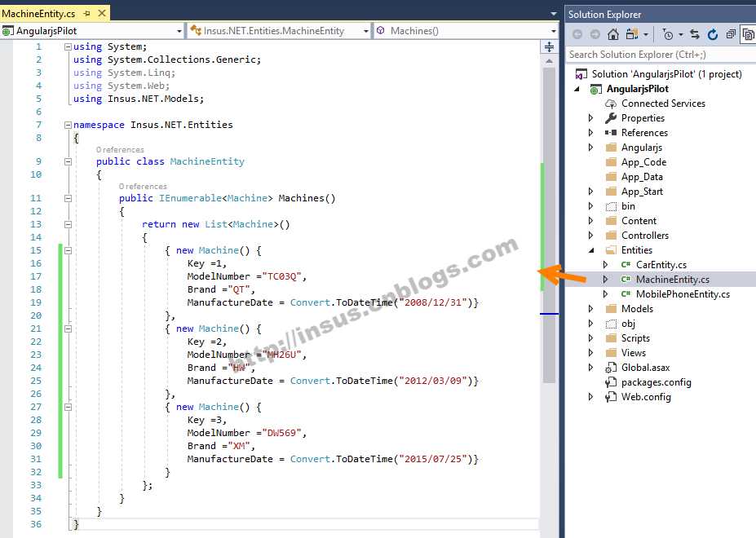Viewport: 756px width, 538px height.
Task: Click the editor vertical scrollbar thumb
Action: pos(549,225)
